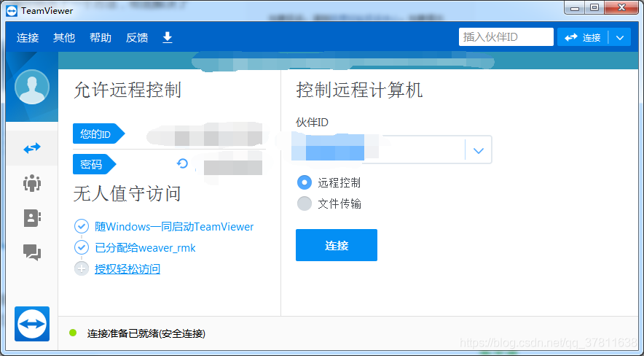Open the 其他 menu
Image resolution: width=644 pixels, height=356 pixels.
tap(64, 38)
